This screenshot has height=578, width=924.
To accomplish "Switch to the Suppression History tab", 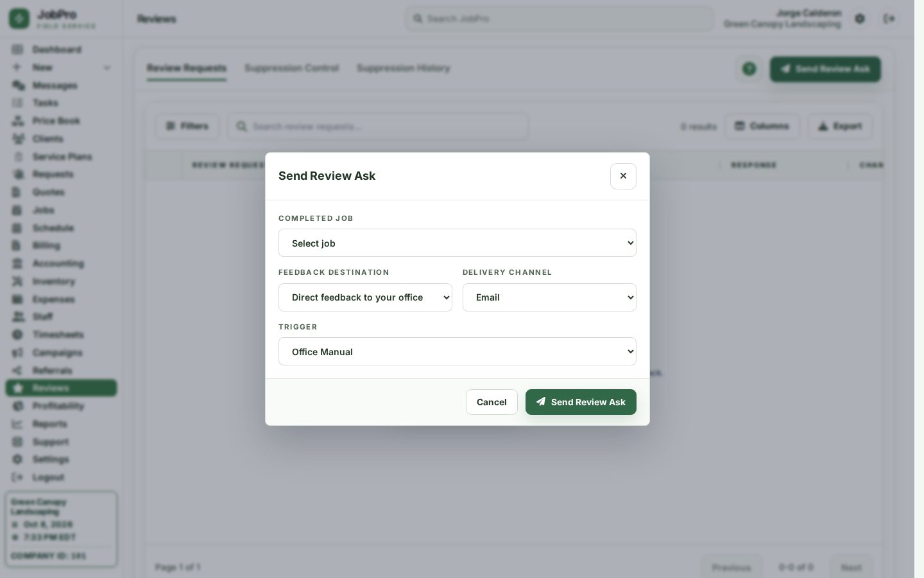I will click(x=403, y=68).
